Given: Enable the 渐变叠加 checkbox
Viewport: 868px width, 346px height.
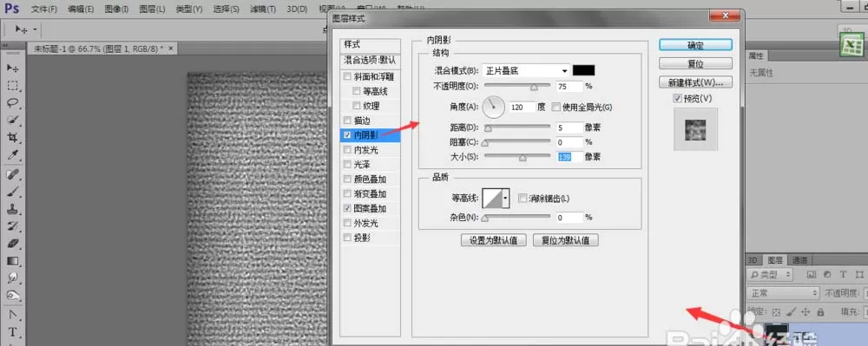Looking at the screenshot, I should pyautogui.click(x=347, y=194).
